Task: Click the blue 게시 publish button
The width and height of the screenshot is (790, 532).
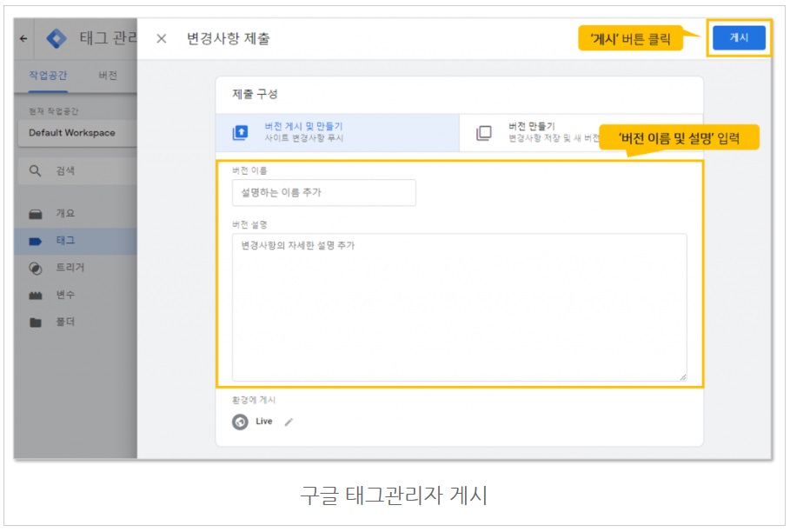Action: point(739,37)
